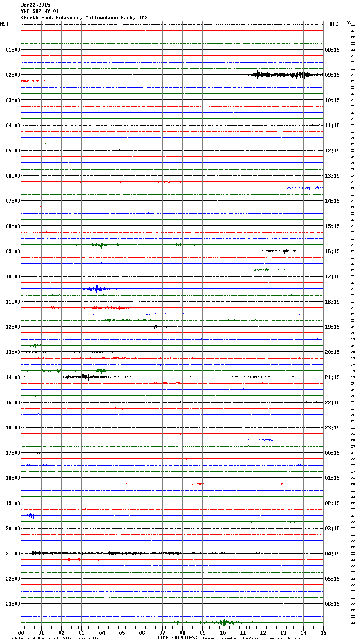Select the '04:00' MST time label
Screen dimensions: 357x644
[x=13, y=126]
